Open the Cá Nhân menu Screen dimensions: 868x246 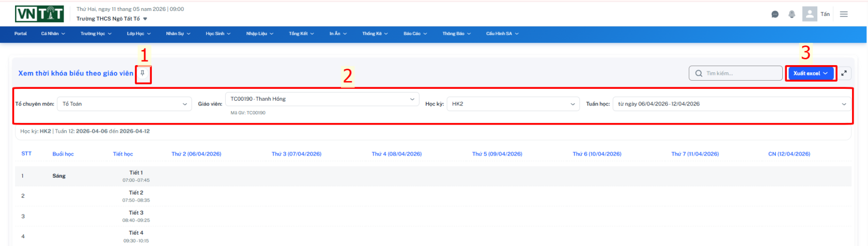pyautogui.click(x=53, y=34)
